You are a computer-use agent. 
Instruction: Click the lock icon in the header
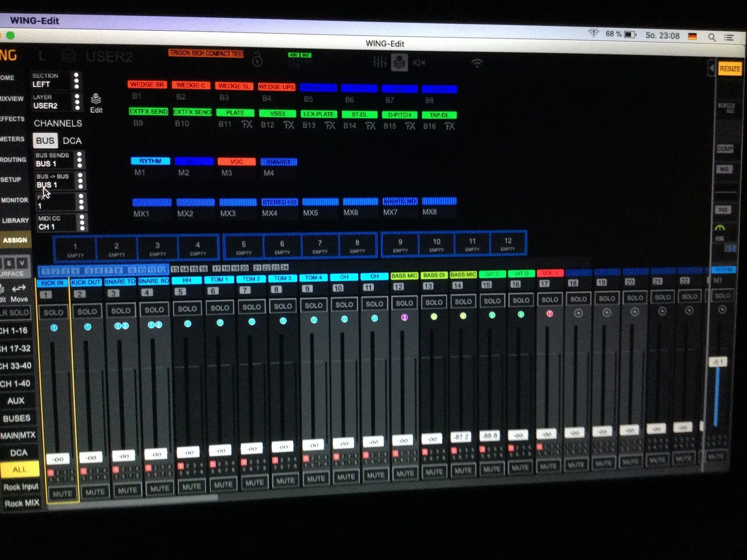(x=257, y=59)
